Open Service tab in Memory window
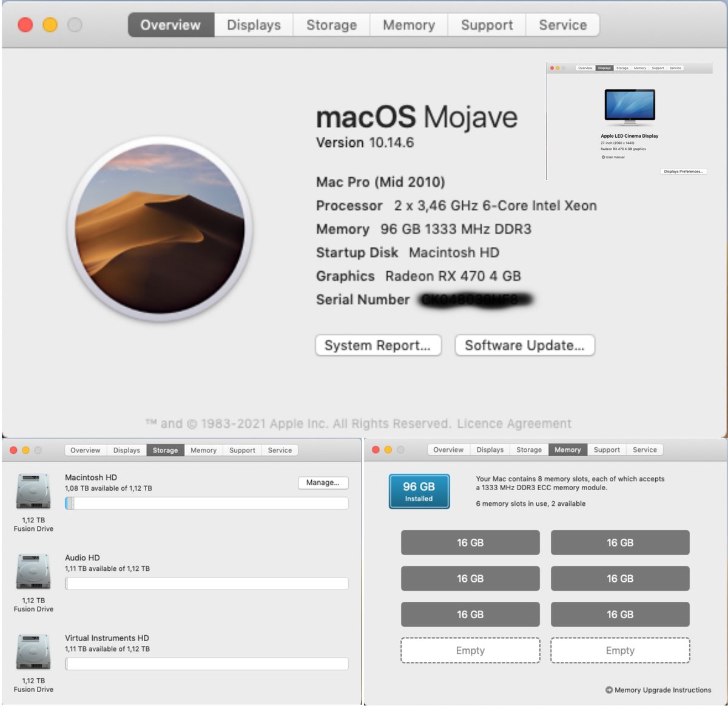 644,450
